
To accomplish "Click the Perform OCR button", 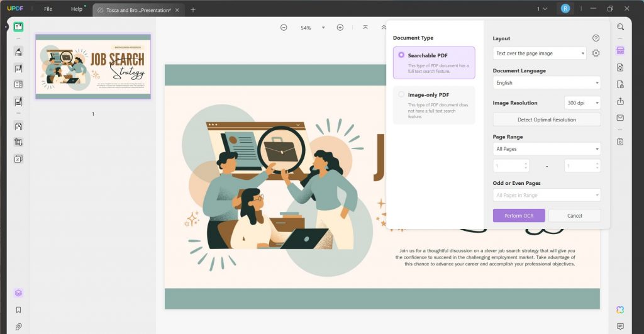I will [x=518, y=216].
